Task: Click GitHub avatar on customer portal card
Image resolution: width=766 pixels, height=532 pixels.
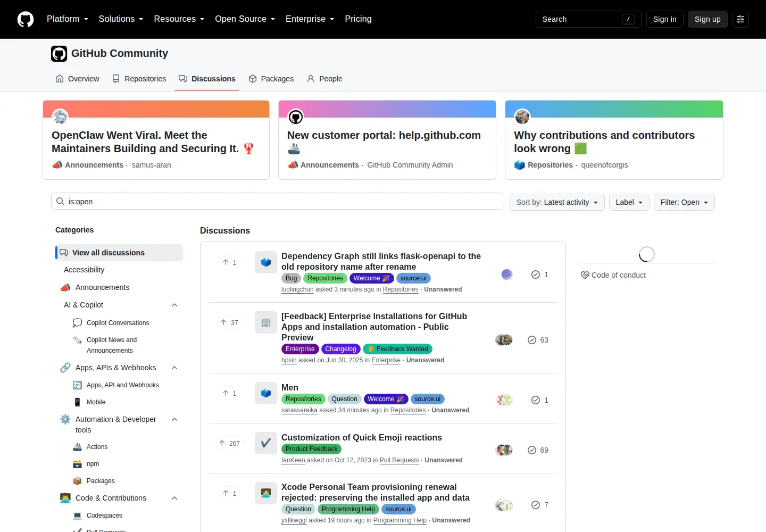Action: click(296, 117)
